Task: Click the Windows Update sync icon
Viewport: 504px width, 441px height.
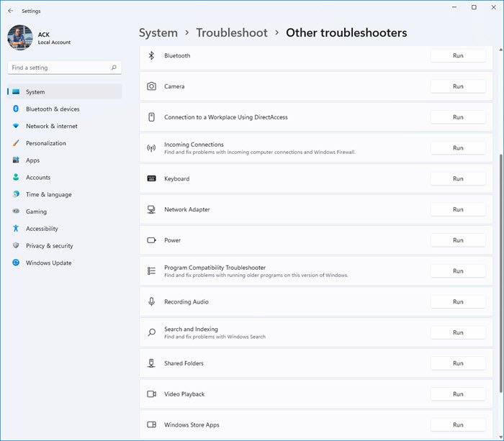Action: pyautogui.click(x=16, y=263)
